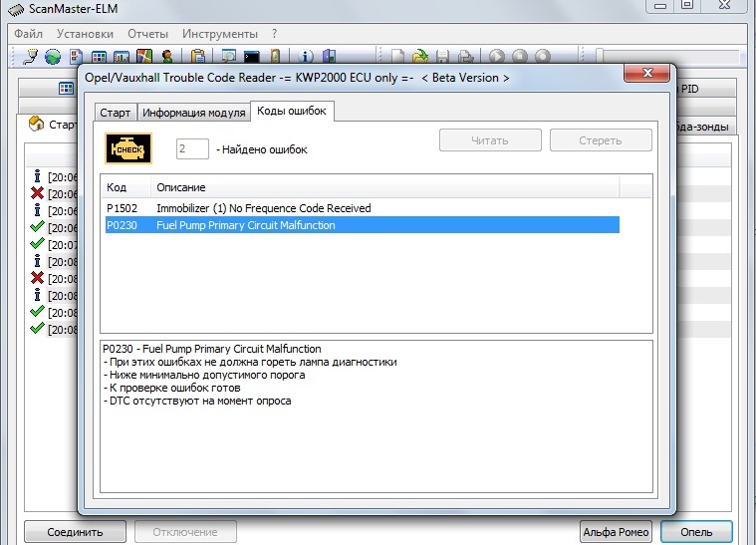Open the black terminal console icon
Image resolution: width=756 pixels, height=545 pixels.
pos(252,57)
